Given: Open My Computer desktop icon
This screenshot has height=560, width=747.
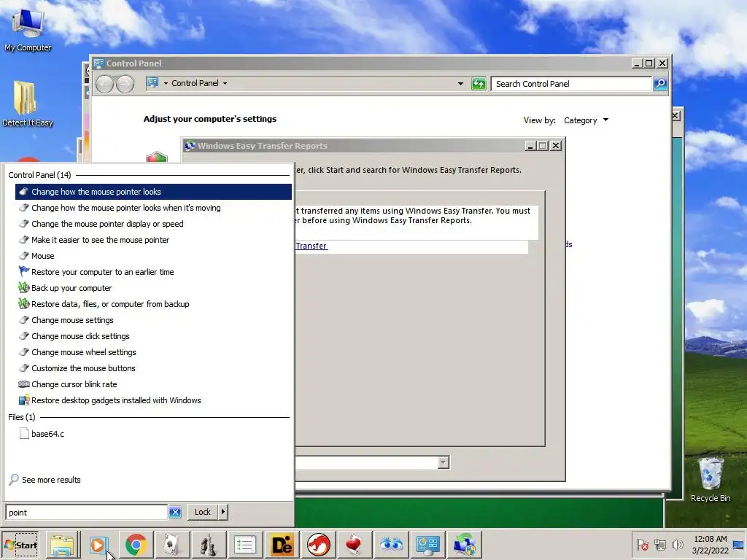Looking at the screenshot, I should 28,29.
